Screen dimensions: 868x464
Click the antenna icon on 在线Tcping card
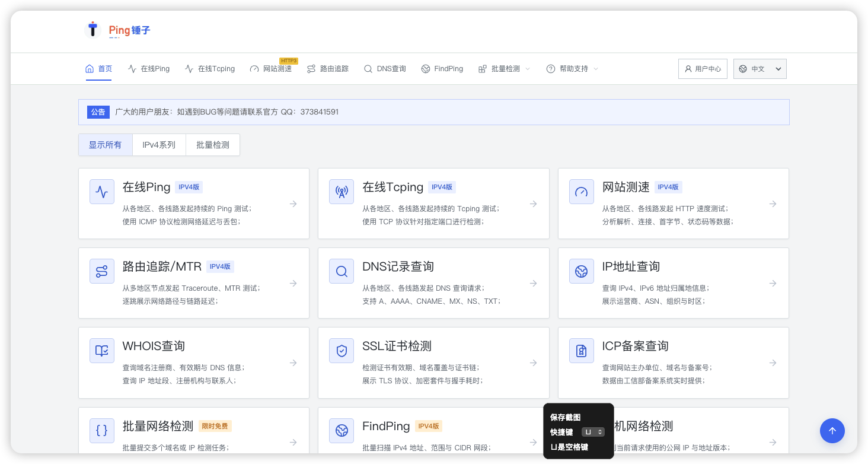(x=342, y=192)
